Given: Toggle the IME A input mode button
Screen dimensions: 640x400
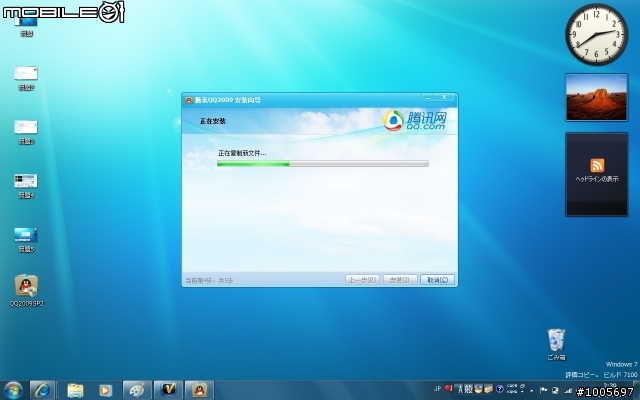Looking at the screenshot, I should click(460, 389).
